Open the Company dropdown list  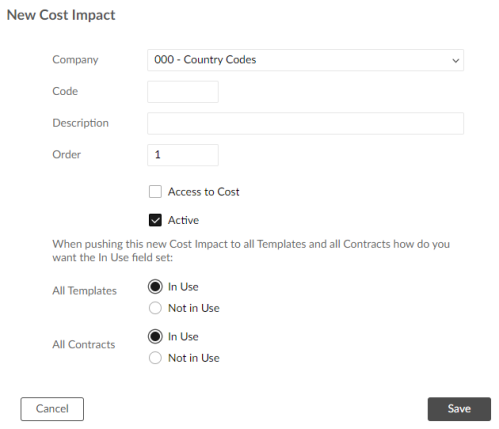click(x=305, y=60)
